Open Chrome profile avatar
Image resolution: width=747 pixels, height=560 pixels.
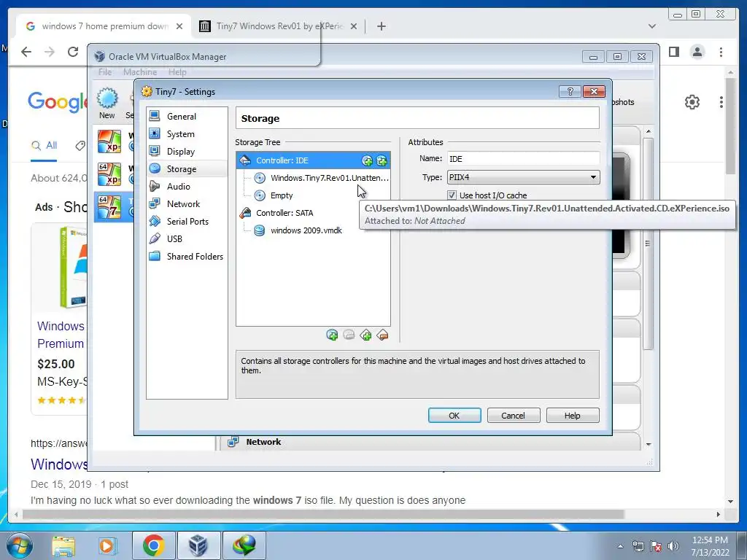[x=697, y=52]
